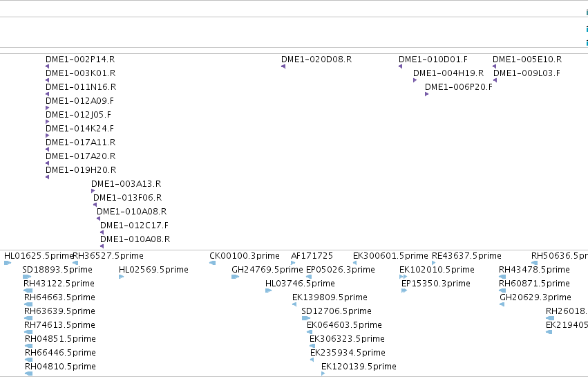The height and width of the screenshot is (377, 588).
Task: Click the arrow glyph beneath DME1-005E10.R
Action: point(495,66)
